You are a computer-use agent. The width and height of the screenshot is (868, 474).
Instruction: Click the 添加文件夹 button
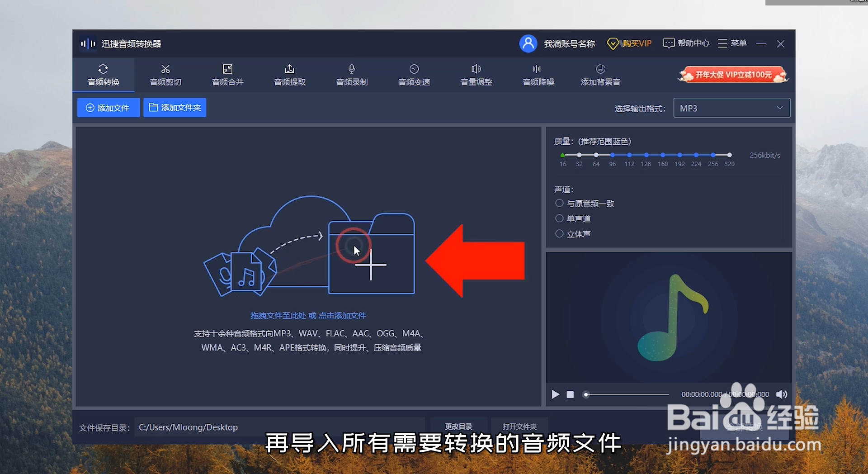coord(175,108)
